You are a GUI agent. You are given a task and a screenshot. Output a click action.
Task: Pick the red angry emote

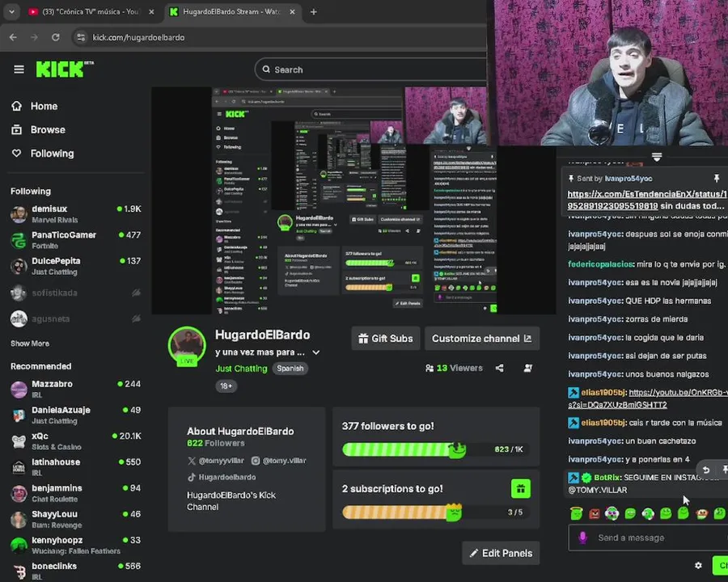[595, 513]
